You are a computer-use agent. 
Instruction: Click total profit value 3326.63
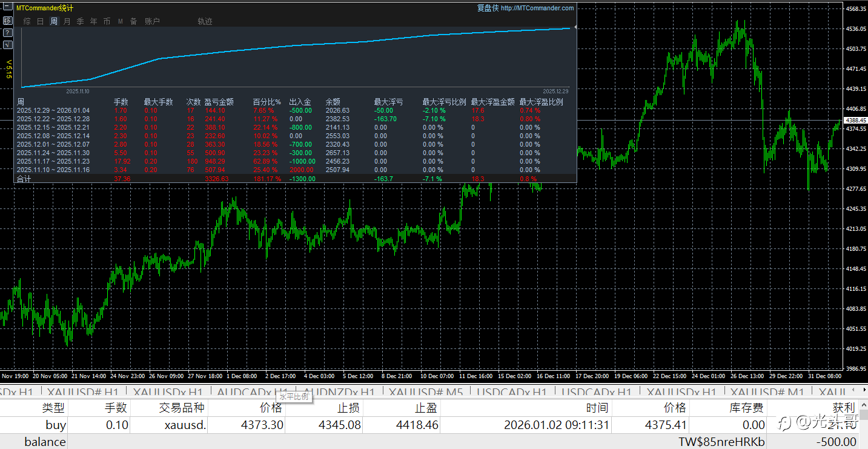click(x=217, y=179)
